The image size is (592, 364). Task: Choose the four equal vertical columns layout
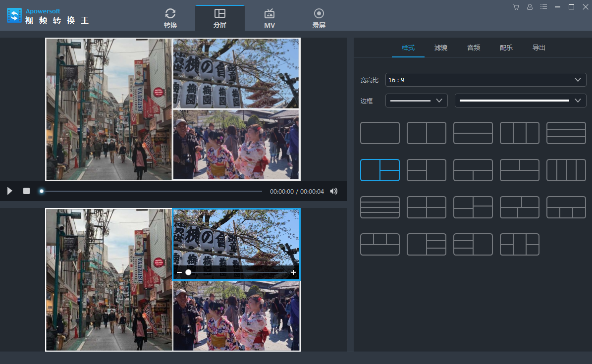[566, 170]
